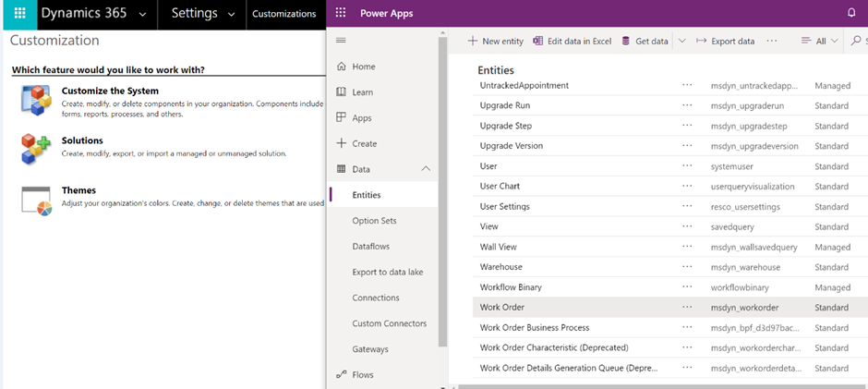Image resolution: width=868 pixels, height=389 pixels.
Task: Open the Get data dropdown arrow
Action: click(682, 41)
